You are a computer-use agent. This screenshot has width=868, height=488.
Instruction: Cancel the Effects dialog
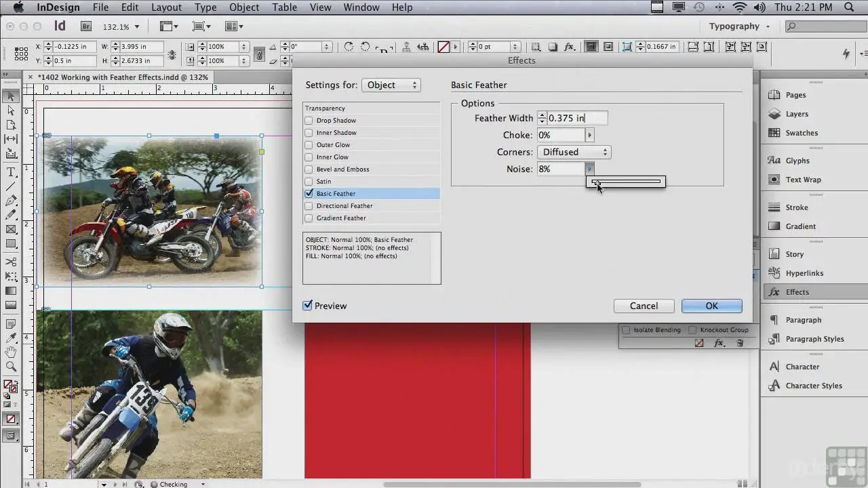point(644,306)
